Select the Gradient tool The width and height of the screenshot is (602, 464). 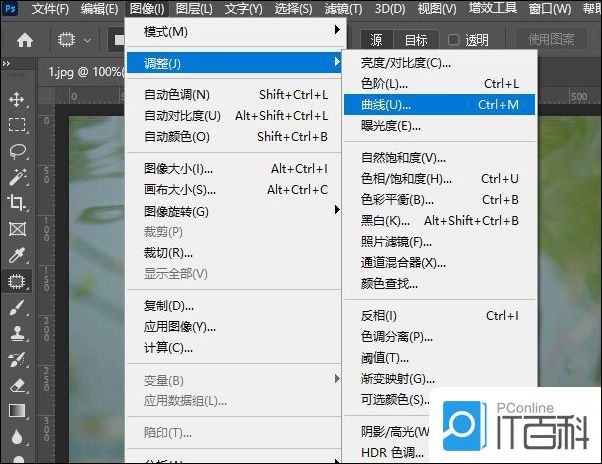click(18, 411)
